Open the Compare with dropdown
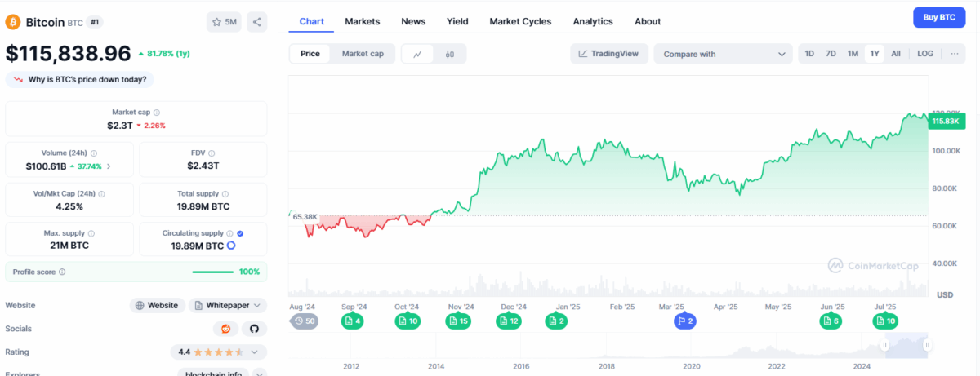This screenshot has height=376, width=980. point(723,54)
